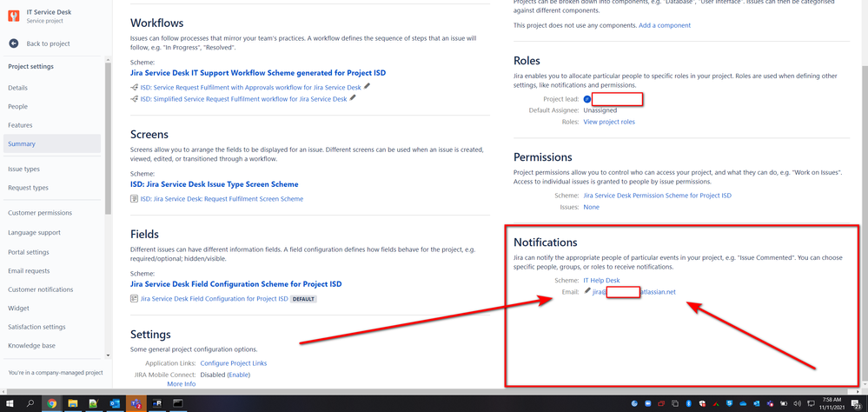Screen dimensions: 868x412
Task: Click Configure Project Links
Action: [234, 363]
